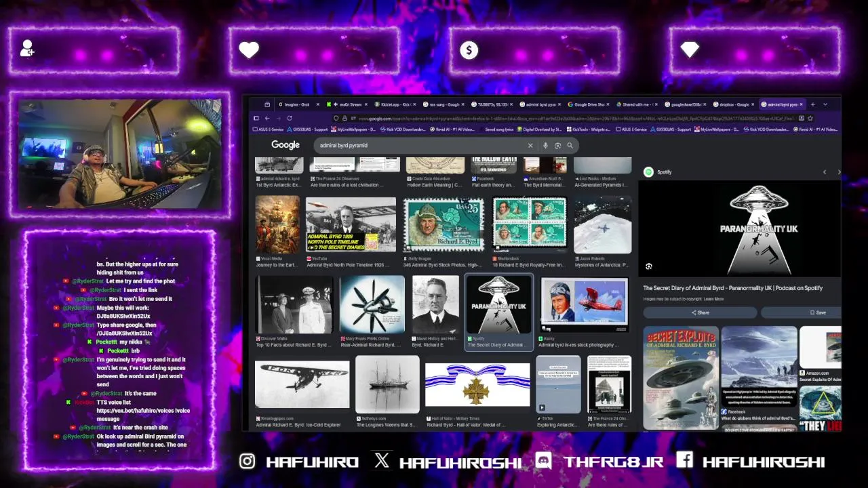The image size is (868, 488).
Task: Open the Alamy red plane stock photo
Action: tap(583, 305)
